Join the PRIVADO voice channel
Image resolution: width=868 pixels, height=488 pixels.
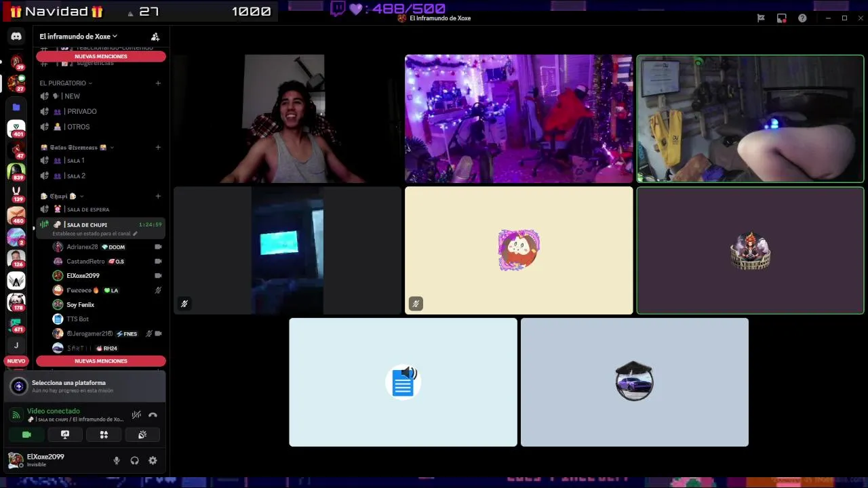100,111
